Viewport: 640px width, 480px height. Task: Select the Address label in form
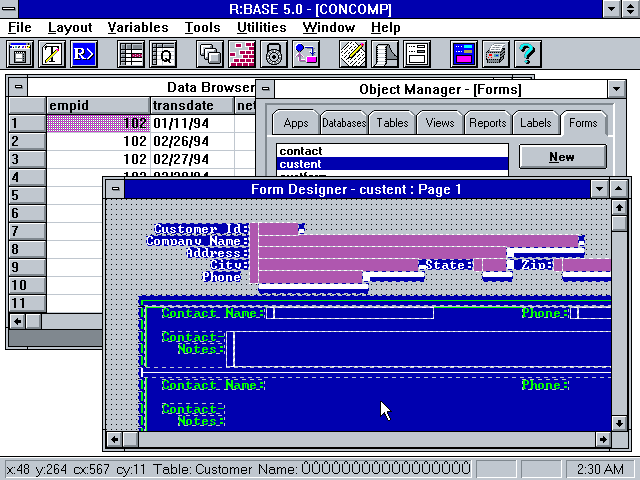[x=217, y=253]
